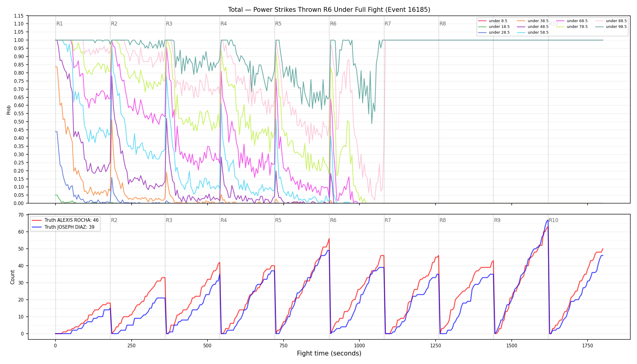
Task: Click the x-axis tick label 1000
Action: pyautogui.click(x=359, y=345)
